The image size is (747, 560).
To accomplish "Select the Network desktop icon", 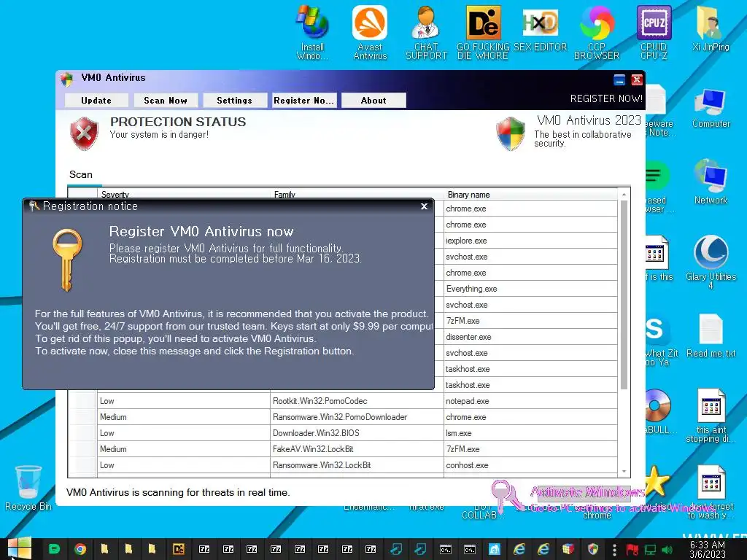I will click(711, 182).
